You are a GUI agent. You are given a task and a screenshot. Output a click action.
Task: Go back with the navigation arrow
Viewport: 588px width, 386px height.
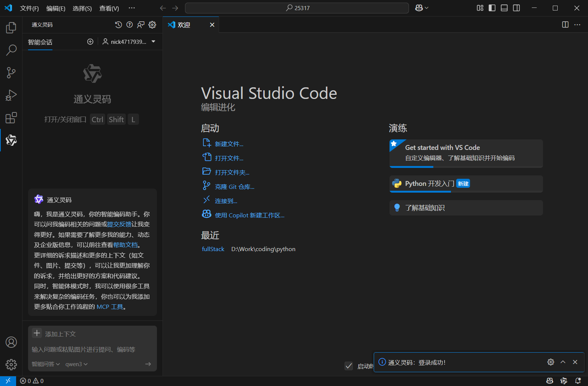(163, 8)
